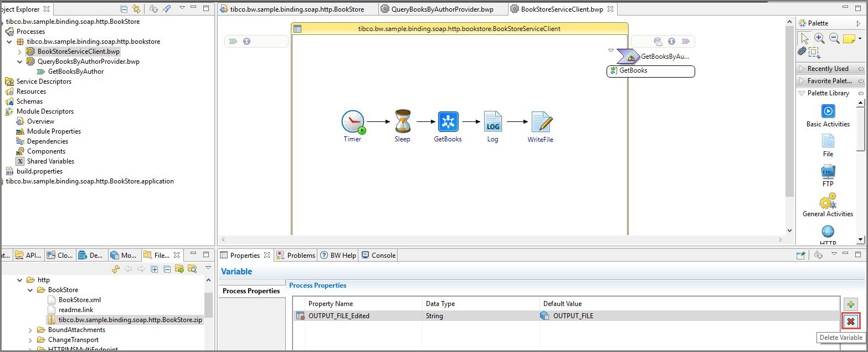Select BookStore.xml in File Explorer

[79, 300]
